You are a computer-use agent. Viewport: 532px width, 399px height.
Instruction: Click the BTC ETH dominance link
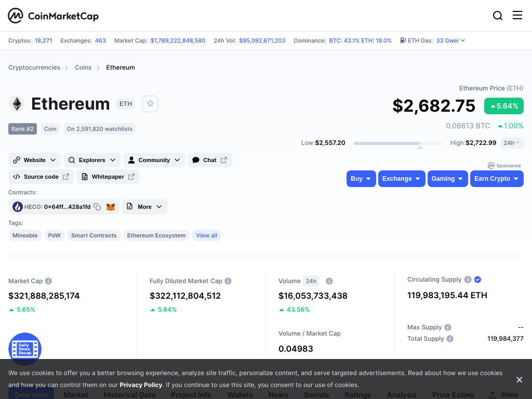[x=361, y=41]
